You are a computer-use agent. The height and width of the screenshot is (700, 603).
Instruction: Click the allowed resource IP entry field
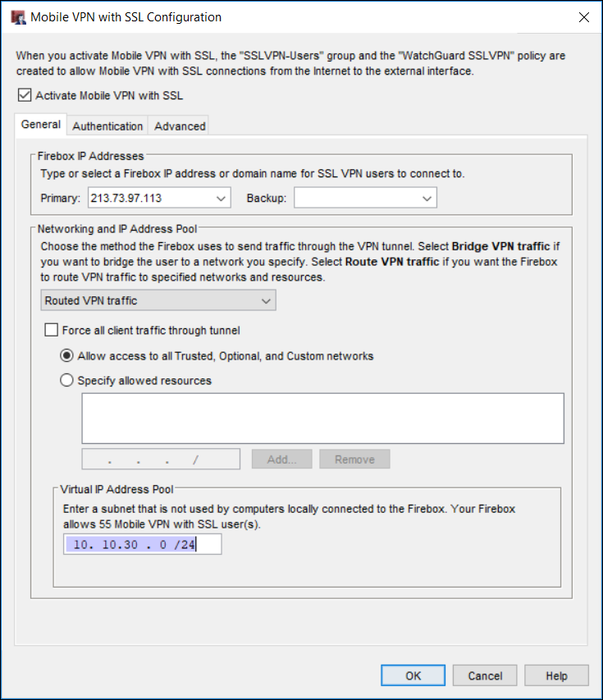tap(161, 460)
